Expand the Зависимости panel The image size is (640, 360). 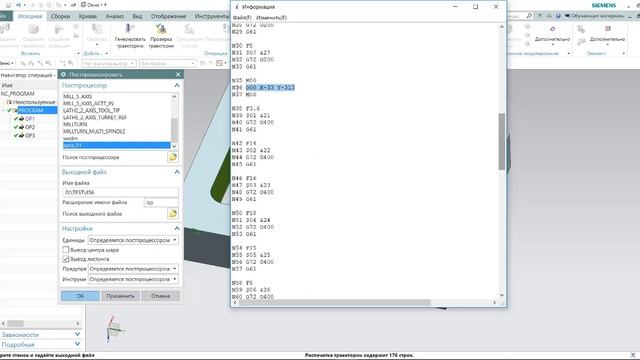click(x=78, y=334)
